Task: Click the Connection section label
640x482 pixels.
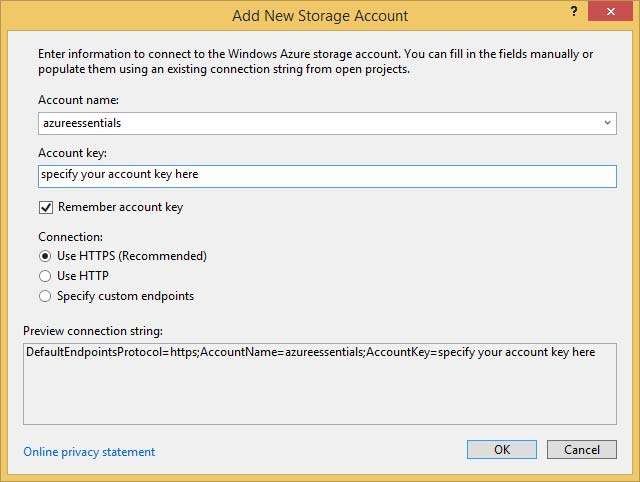Action: (71, 237)
